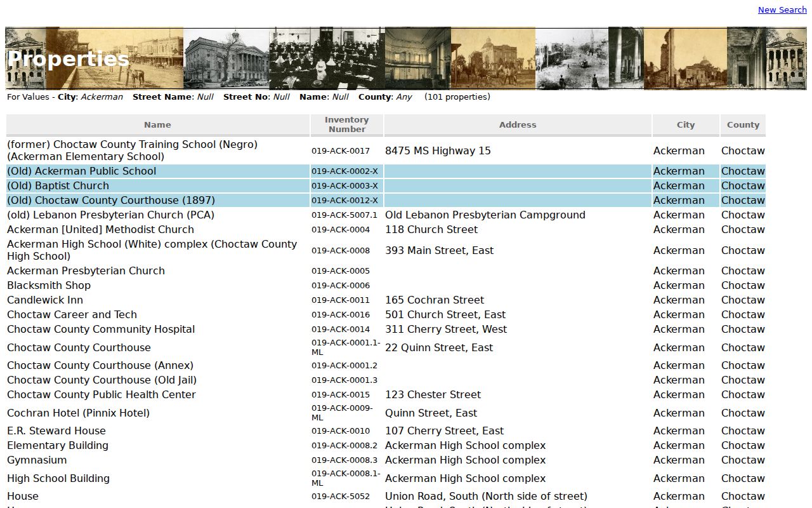Click inventory number 019-ACK-5007.1
Screen dimensions: 812x508
344,215
